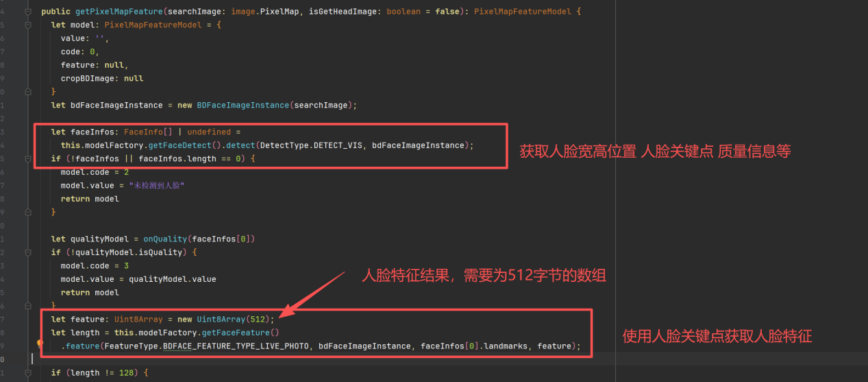The width and height of the screenshot is (868, 382).
Task: Click the onQuality function call
Action: tap(165, 239)
